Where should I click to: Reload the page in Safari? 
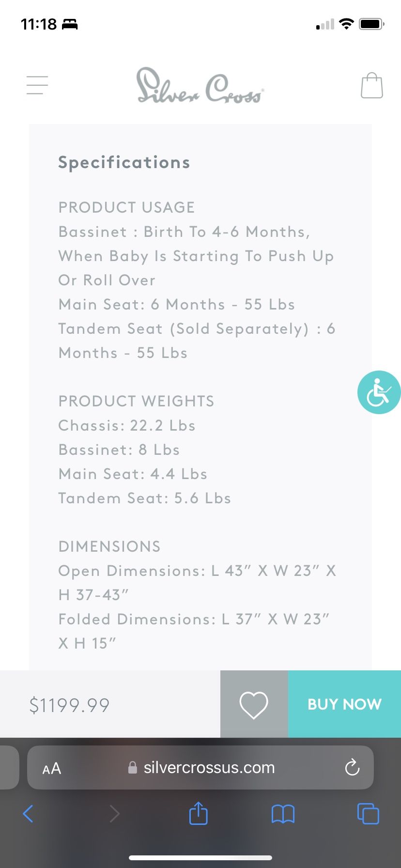click(352, 767)
